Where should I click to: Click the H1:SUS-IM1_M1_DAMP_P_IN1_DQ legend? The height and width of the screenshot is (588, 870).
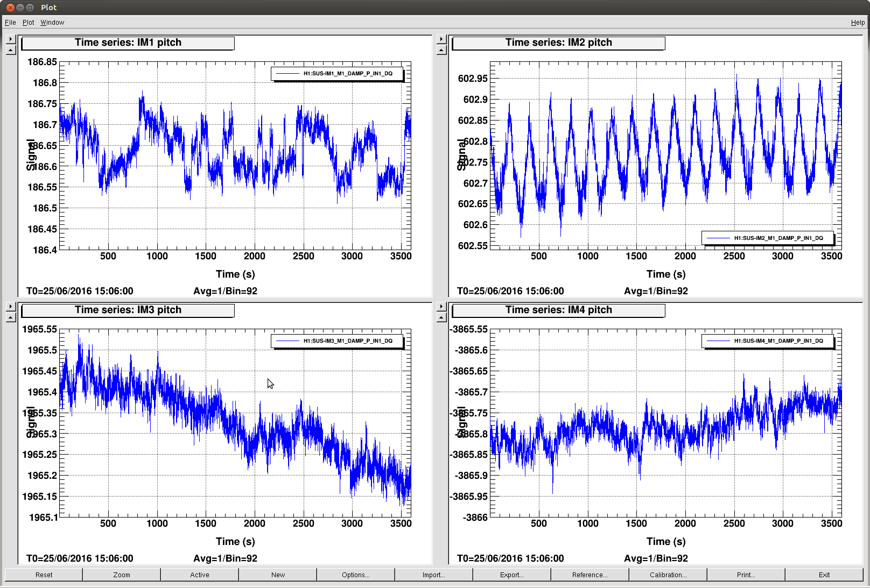(x=337, y=74)
